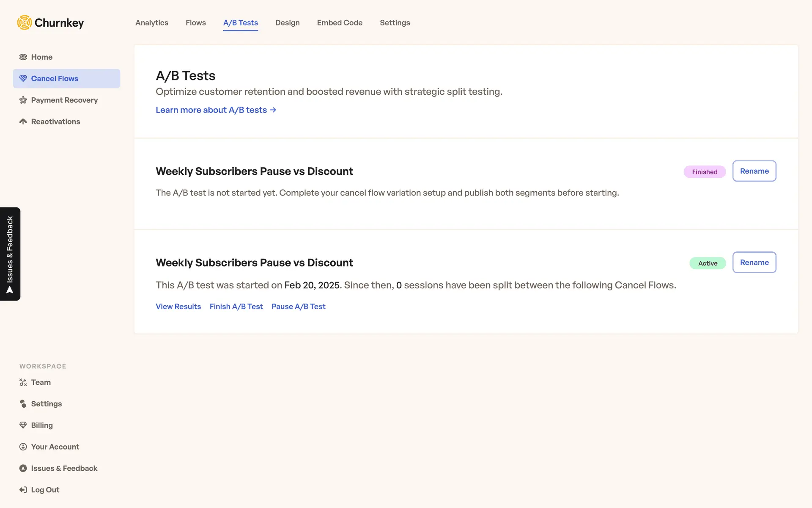Click the Home sidebar icon

(23, 57)
